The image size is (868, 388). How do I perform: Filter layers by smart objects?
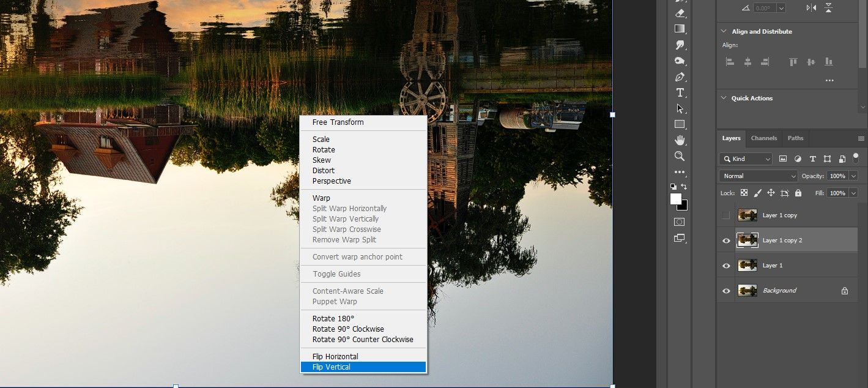842,159
